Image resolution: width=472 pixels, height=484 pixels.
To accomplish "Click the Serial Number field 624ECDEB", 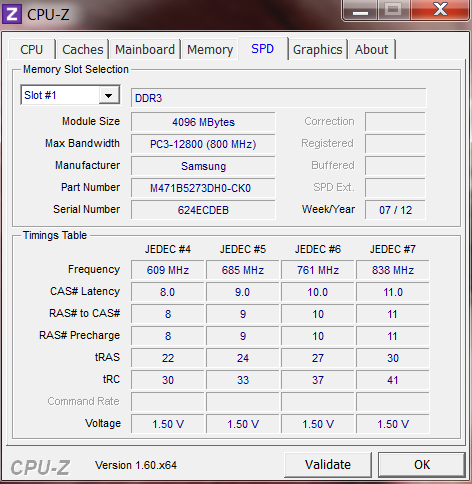I will pos(203,210).
